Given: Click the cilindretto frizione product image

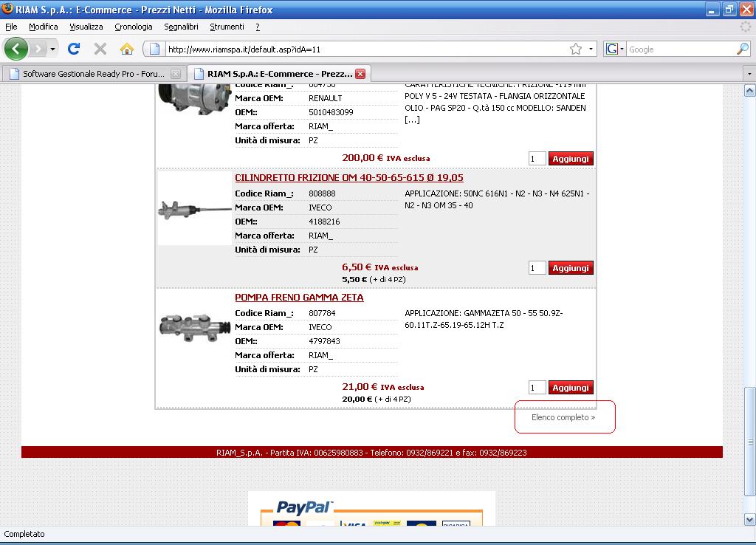Looking at the screenshot, I should (195, 209).
